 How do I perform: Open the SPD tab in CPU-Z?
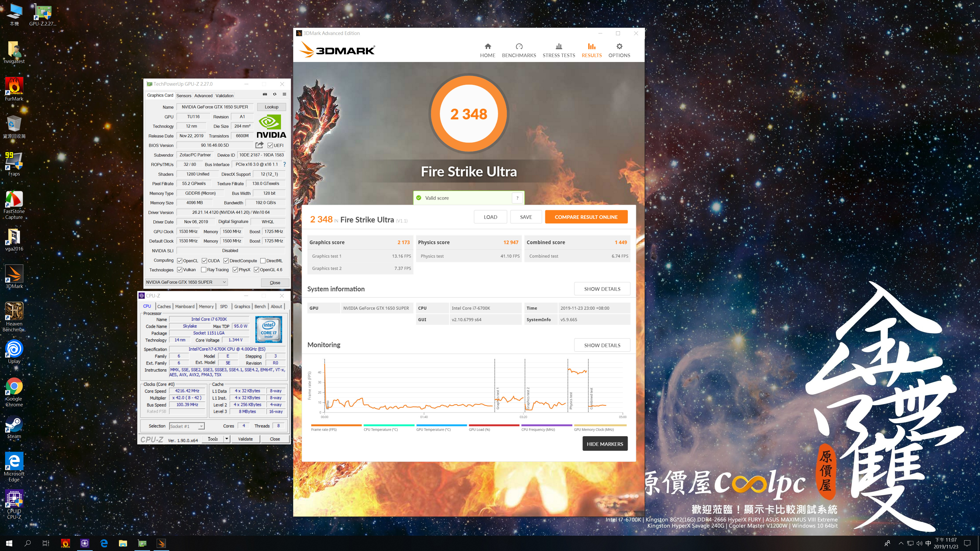point(224,306)
